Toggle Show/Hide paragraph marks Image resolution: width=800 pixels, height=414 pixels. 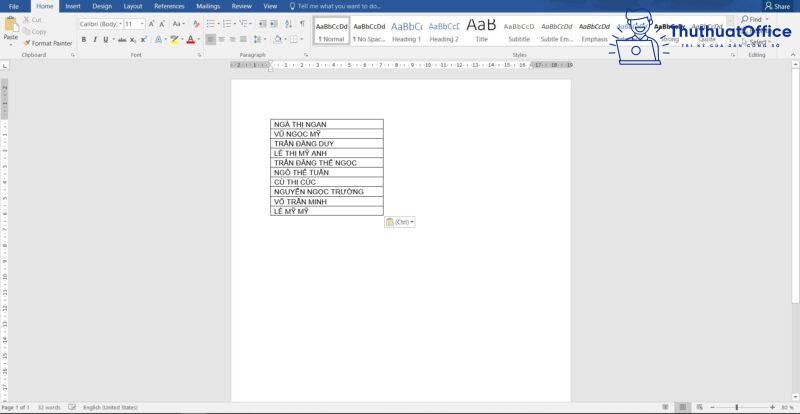click(302, 24)
